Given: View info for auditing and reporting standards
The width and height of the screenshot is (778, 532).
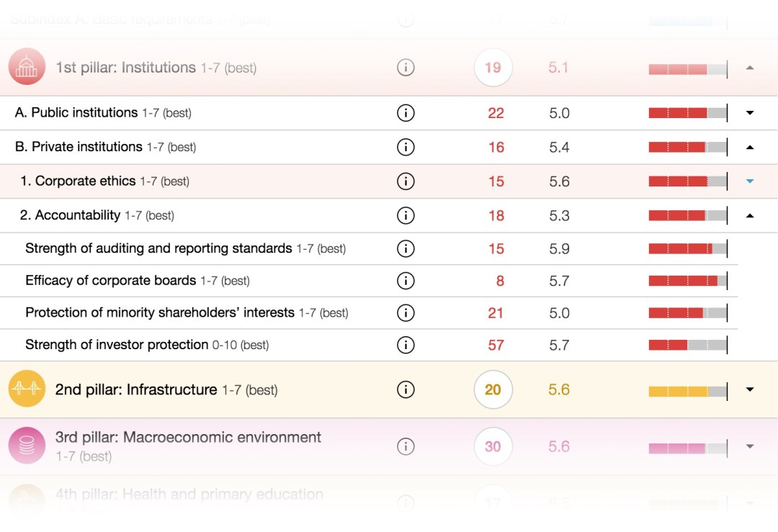Looking at the screenshot, I should click(x=406, y=249).
